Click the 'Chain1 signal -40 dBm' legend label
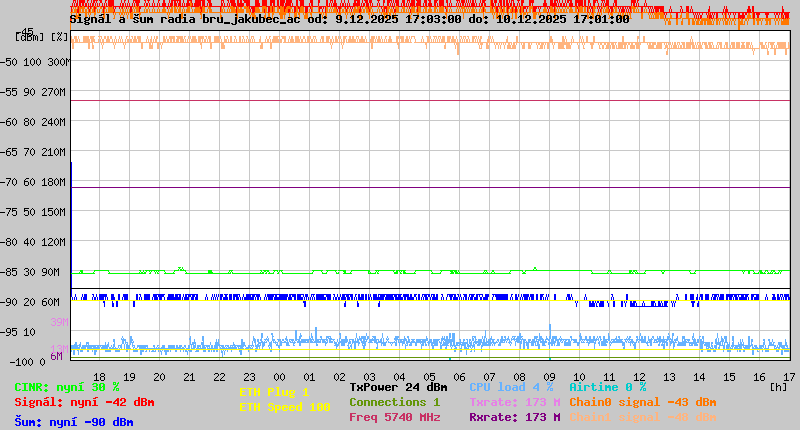 click(x=643, y=417)
